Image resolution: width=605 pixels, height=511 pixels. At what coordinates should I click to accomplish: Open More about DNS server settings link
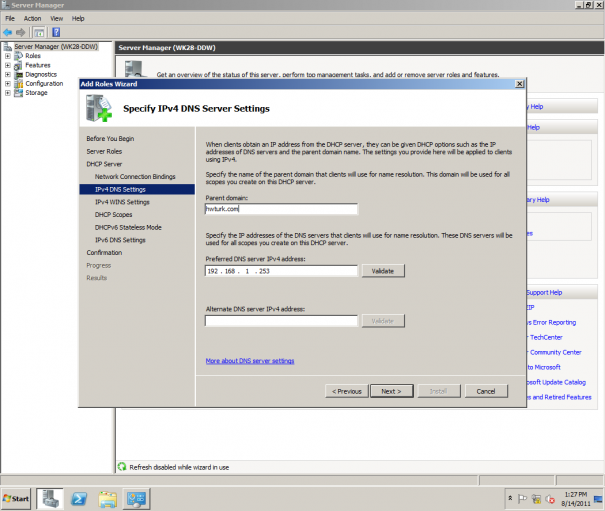[250, 361]
